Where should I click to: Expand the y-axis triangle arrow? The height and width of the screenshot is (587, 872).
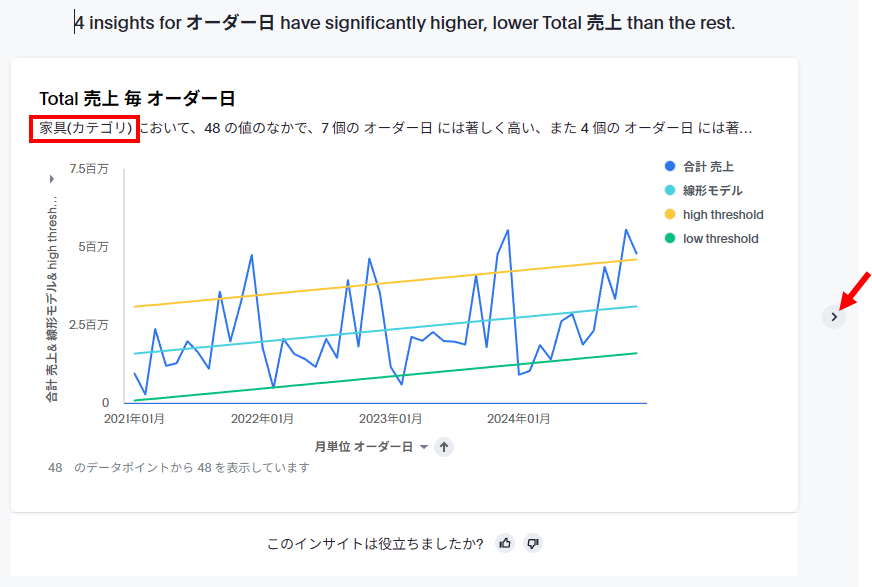pyautogui.click(x=52, y=179)
